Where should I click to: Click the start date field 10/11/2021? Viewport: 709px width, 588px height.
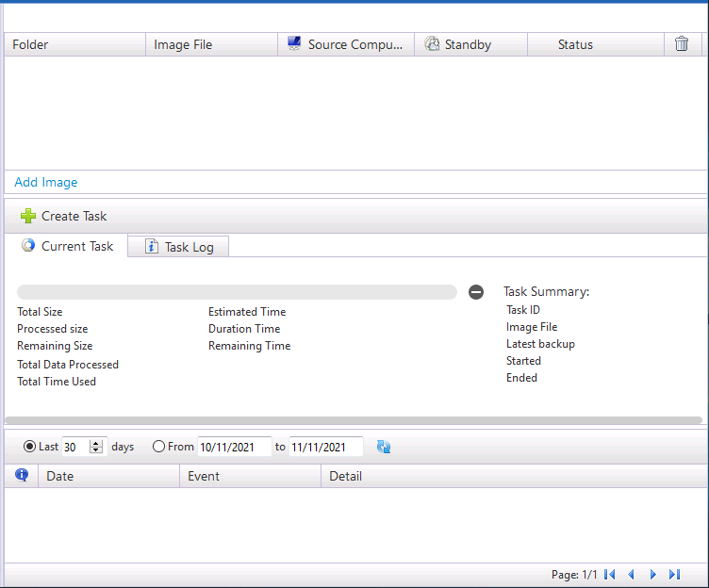click(x=234, y=447)
